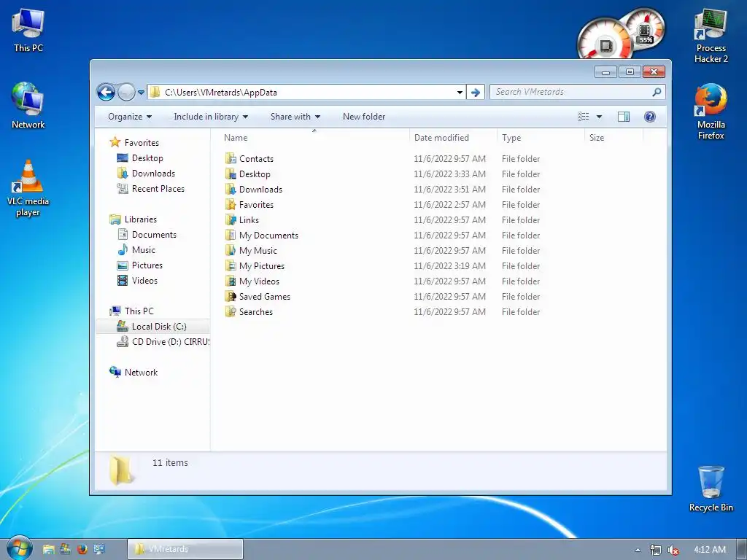Image resolution: width=747 pixels, height=560 pixels.
Task: Open the Pictures library
Action: pyautogui.click(x=139, y=265)
